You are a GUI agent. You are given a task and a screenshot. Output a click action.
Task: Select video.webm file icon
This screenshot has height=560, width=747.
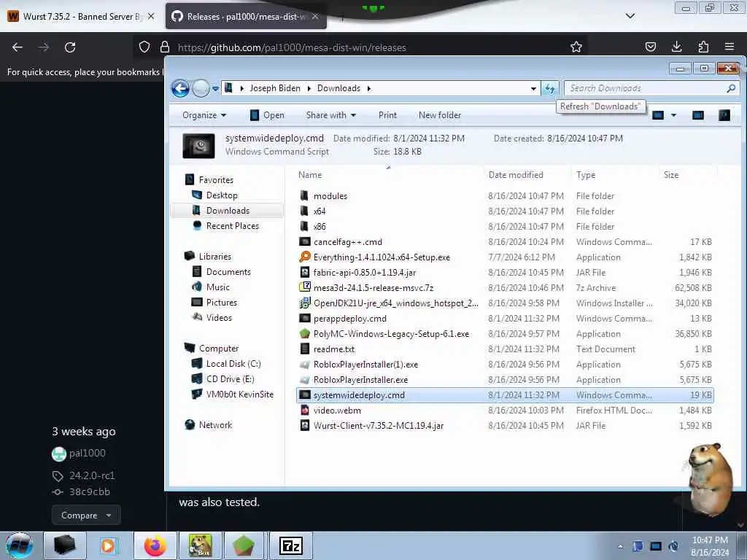pos(304,411)
